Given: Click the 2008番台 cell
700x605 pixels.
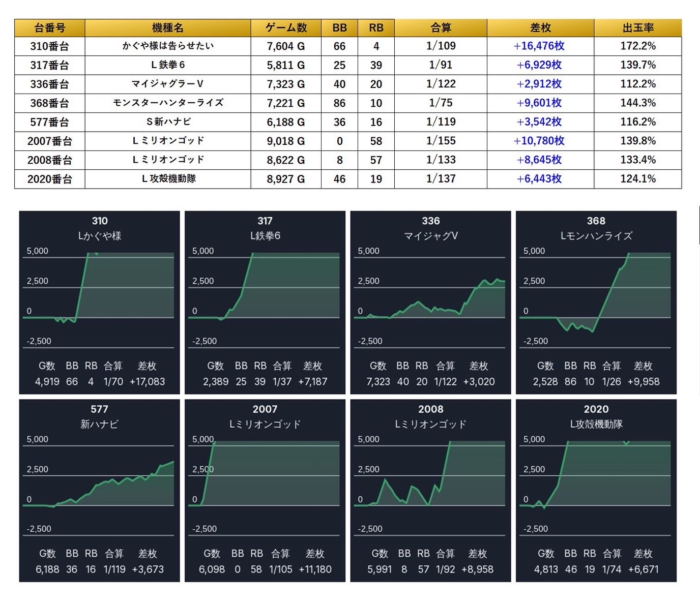Looking at the screenshot, I should point(50,160).
